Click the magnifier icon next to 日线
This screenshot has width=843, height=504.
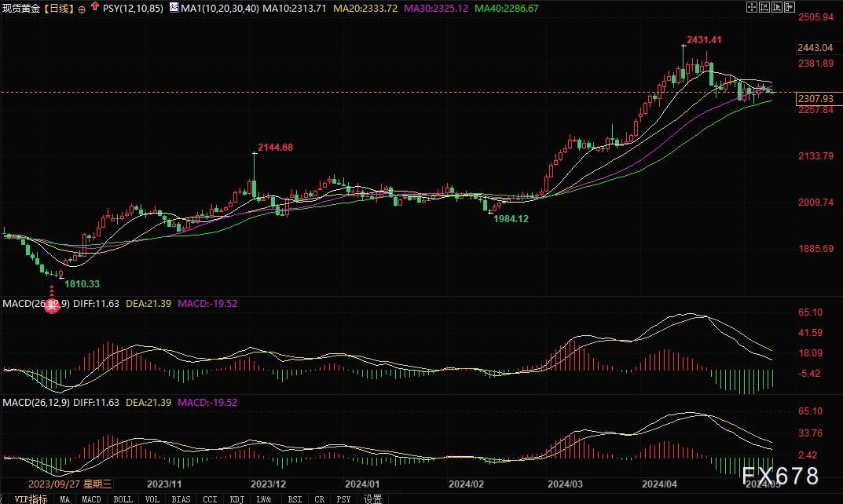81,7
